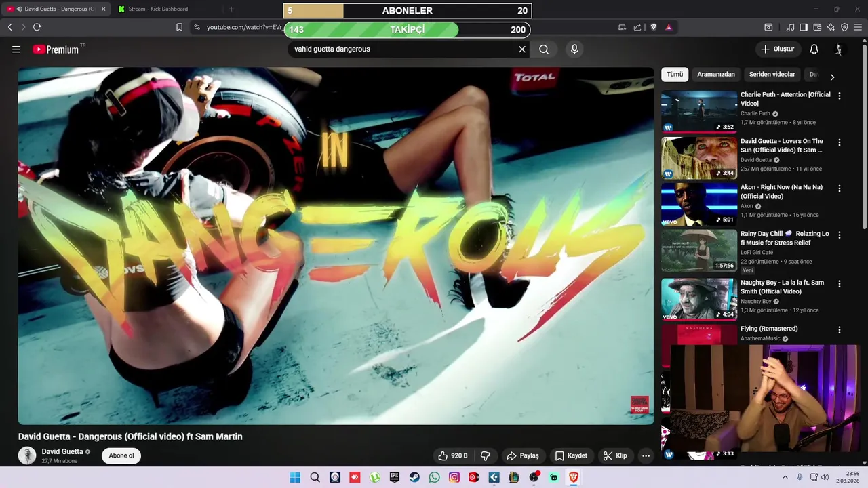The width and height of the screenshot is (868, 488).
Task: Select the Aramanızdan filter chip
Action: pyautogui.click(x=716, y=75)
